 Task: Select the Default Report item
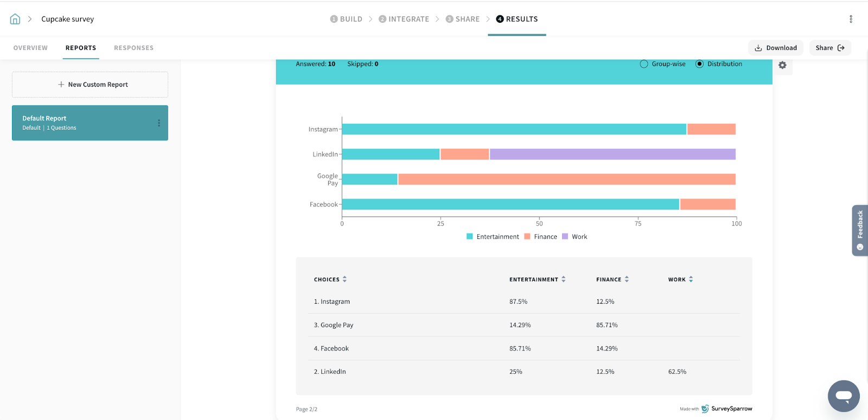81,123
